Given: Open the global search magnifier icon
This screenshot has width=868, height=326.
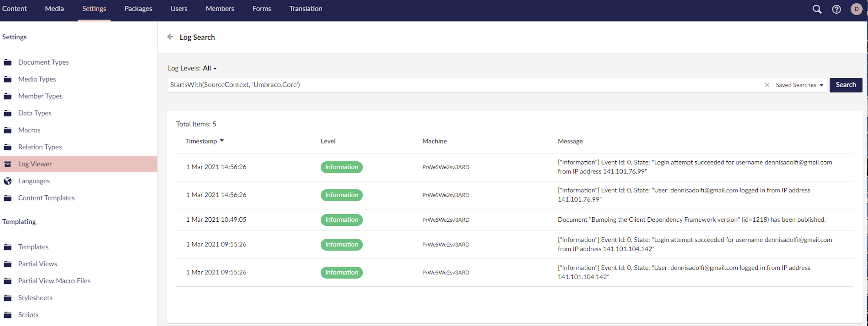Looking at the screenshot, I should (817, 9).
